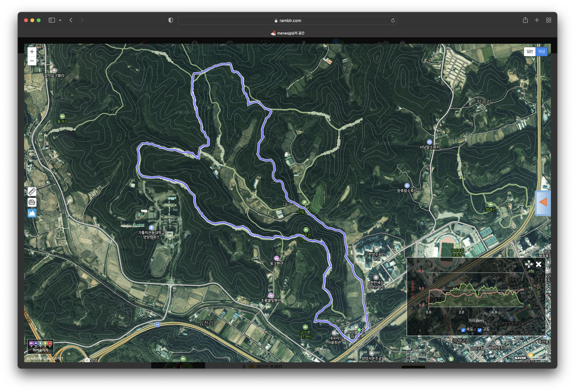
Task: Click Safari privacy shield icon
Action: point(170,20)
